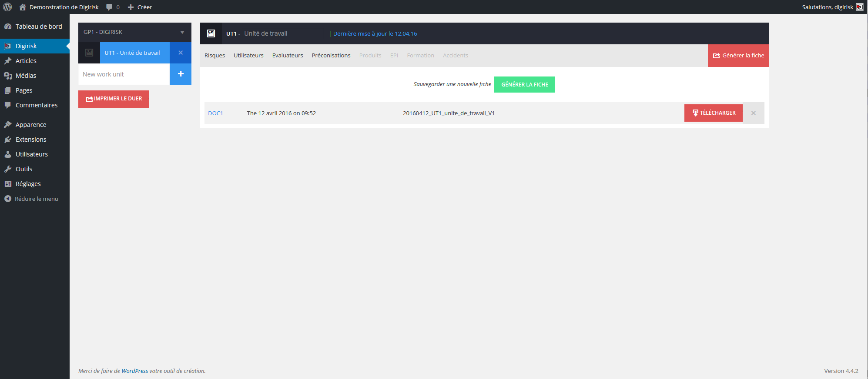Download document with TÉLÉCHARGER button
Image resolution: width=868 pixels, height=379 pixels.
tap(714, 113)
